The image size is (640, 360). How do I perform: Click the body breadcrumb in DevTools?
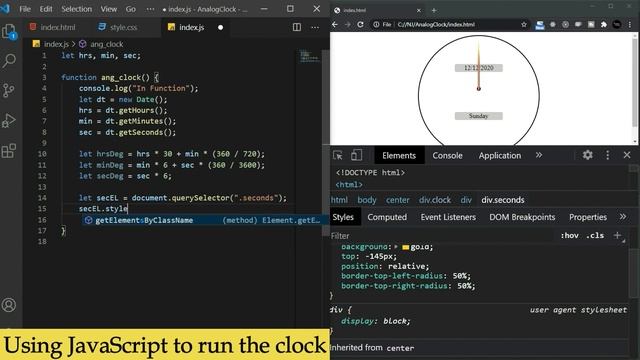(367, 200)
